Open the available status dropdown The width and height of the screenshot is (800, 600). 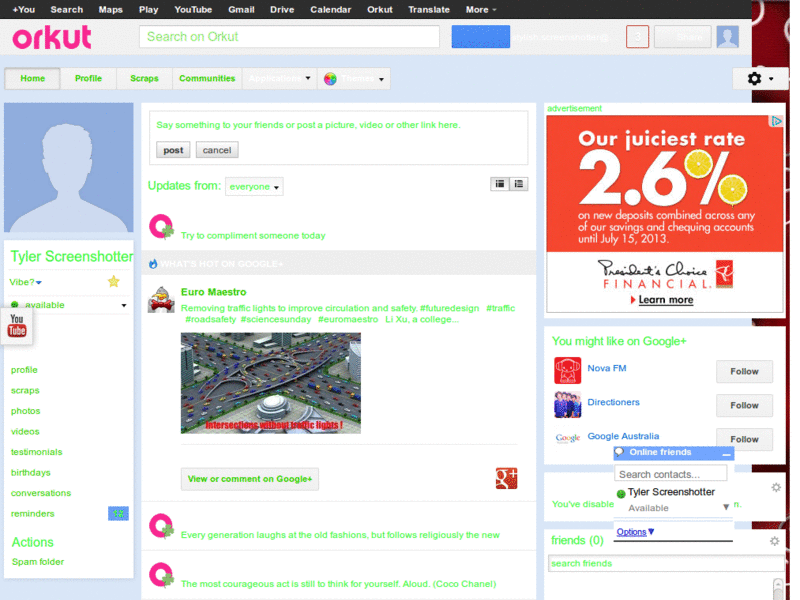coord(123,305)
